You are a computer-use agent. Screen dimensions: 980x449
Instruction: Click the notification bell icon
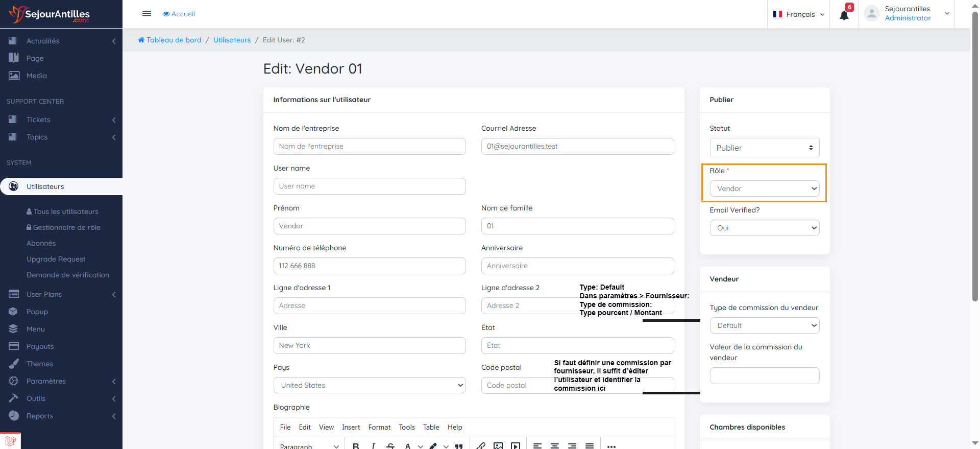point(844,15)
